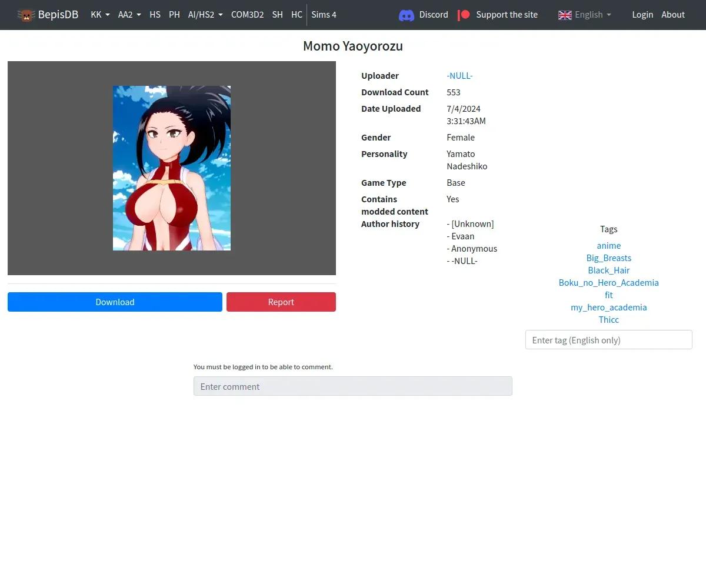Open the COM3D2 section
Image resolution: width=706 pixels, height=588 pixels.
coord(248,15)
